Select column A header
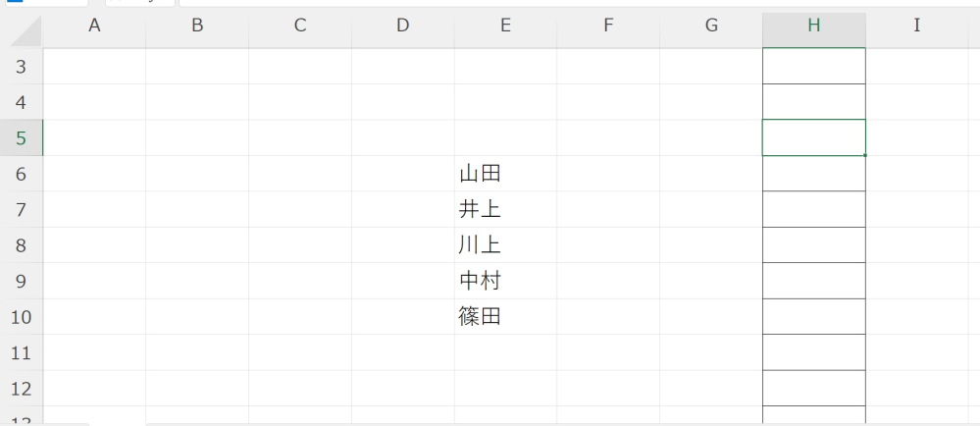This screenshot has width=980, height=426. pos(94,27)
